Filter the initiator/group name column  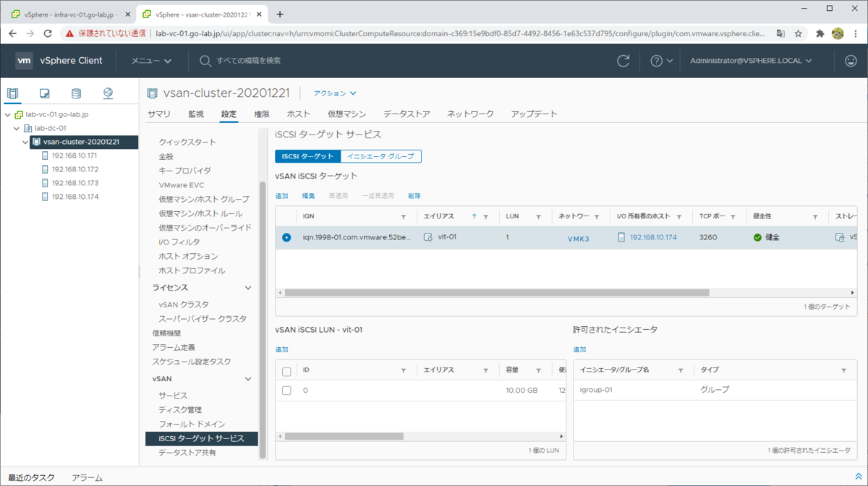pyautogui.click(x=681, y=370)
